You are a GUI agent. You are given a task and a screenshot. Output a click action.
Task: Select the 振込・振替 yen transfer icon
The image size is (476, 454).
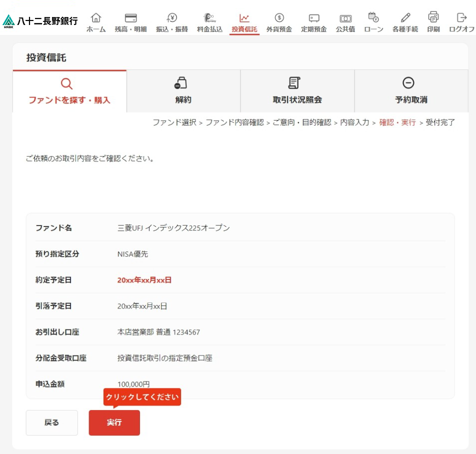tap(172, 18)
